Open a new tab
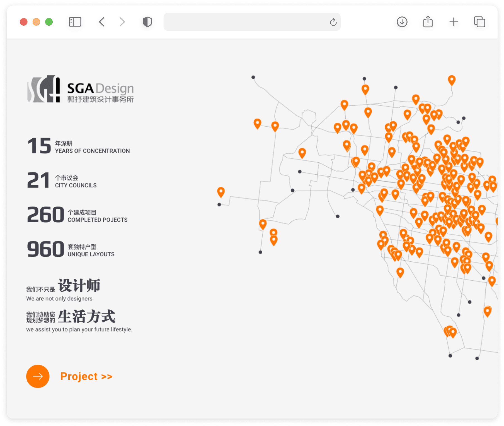The image size is (504, 426). (454, 22)
